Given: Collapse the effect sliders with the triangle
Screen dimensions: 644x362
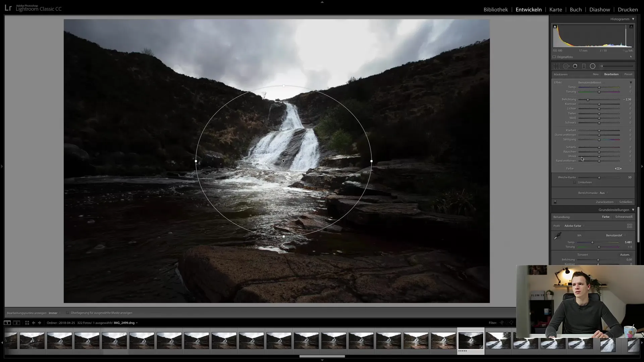Looking at the screenshot, I should pyautogui.click(x=631, y=82).
